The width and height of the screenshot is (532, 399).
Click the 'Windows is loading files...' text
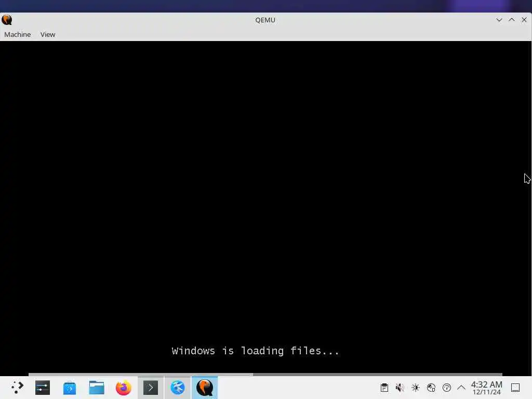(255, 351)
